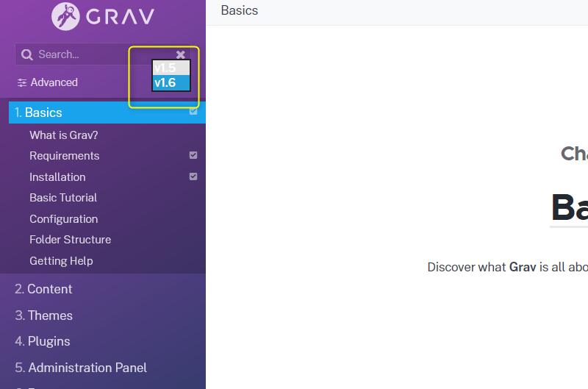
Task: Click the Basics breadcrumb at top
Action: [x=240, y=10]
